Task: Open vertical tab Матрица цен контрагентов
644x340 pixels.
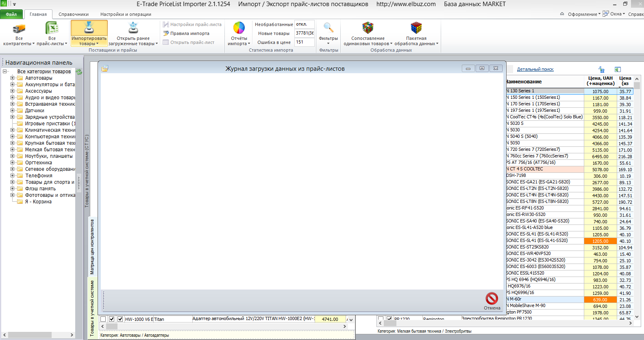Action: (x=92, y=247)
